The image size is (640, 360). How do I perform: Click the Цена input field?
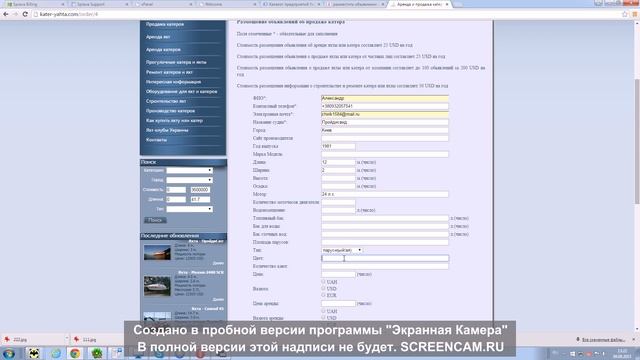(338, 274)
